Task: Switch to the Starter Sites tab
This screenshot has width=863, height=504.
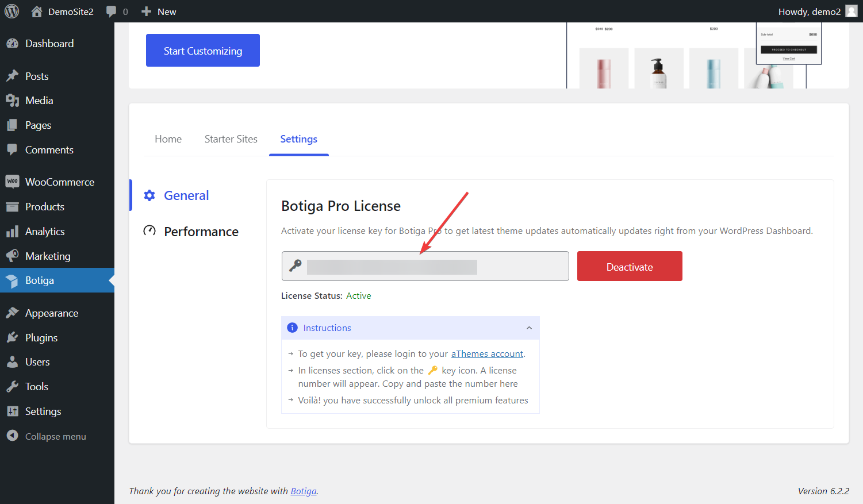Action: point(231,139)
